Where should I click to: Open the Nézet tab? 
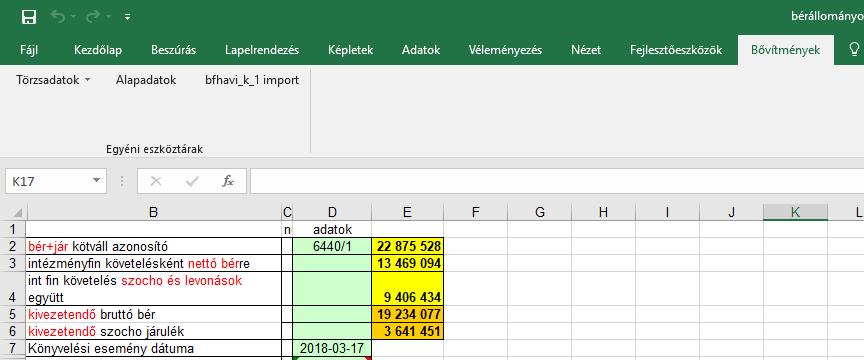click(586, 50)
